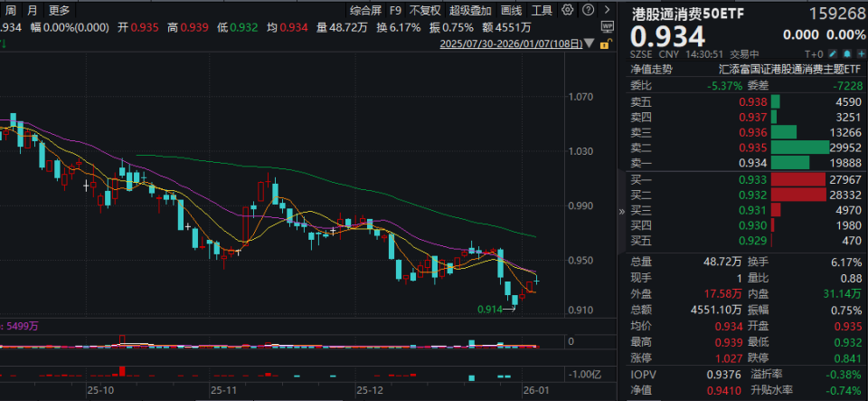Screen dimensions: 868x401
Task: Click the WP monitor icon
Action: click(x=608, y=26)
